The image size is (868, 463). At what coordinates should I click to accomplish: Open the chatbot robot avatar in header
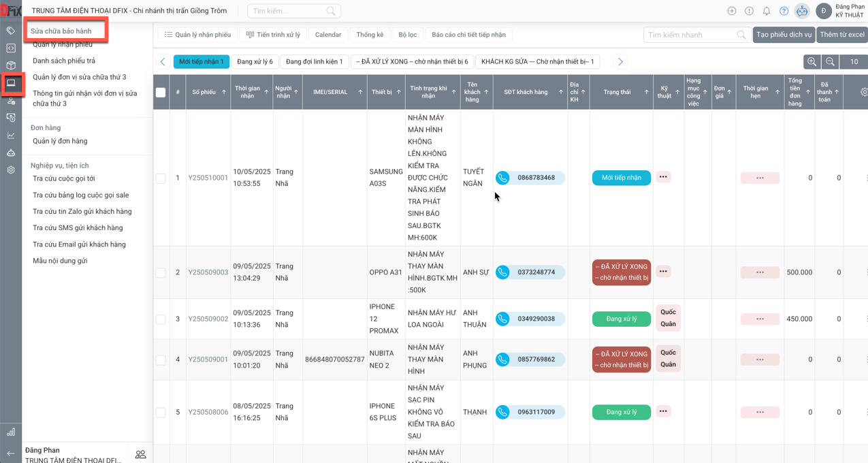[803, 11]
